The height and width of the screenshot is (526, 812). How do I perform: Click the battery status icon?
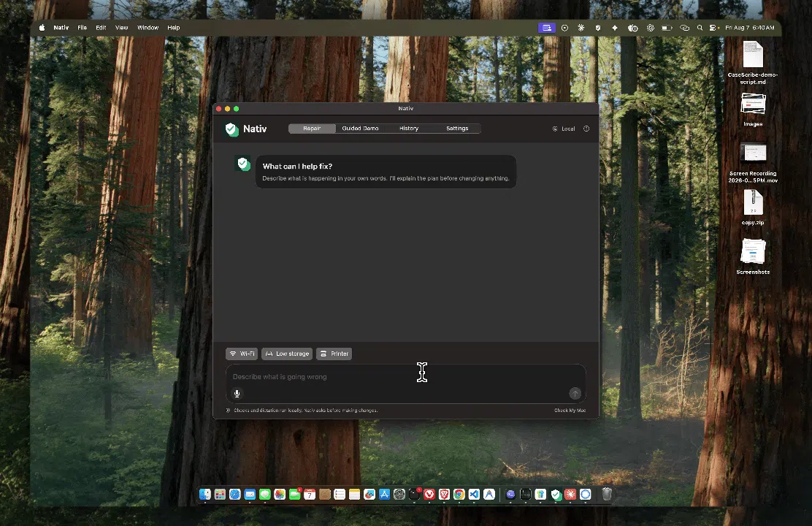tap(667, 28)
